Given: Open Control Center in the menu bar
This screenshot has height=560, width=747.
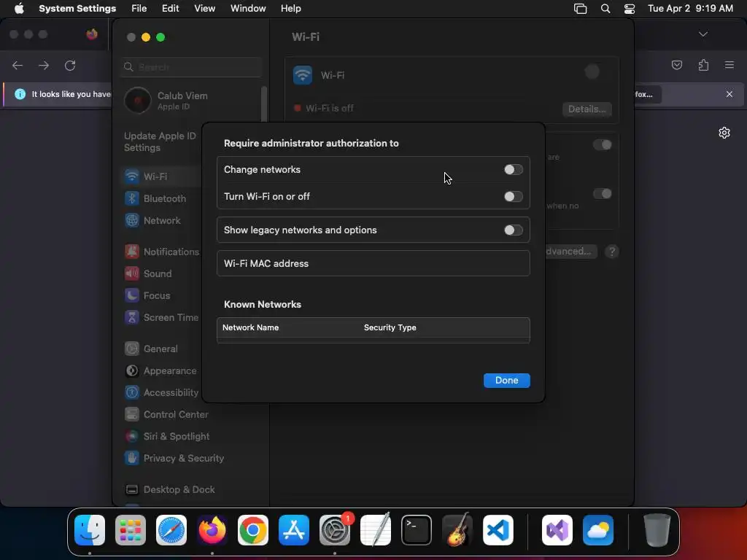Looking at the screenshot, I should [630, 9].
